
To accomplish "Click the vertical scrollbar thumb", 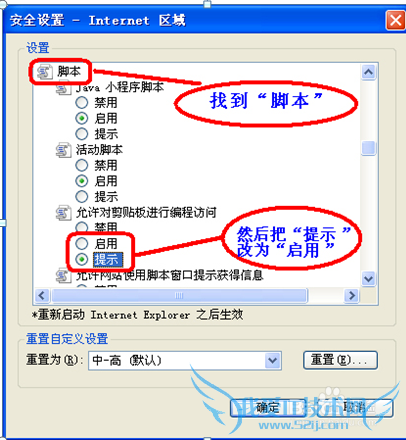I will click(x=369, y=148).
